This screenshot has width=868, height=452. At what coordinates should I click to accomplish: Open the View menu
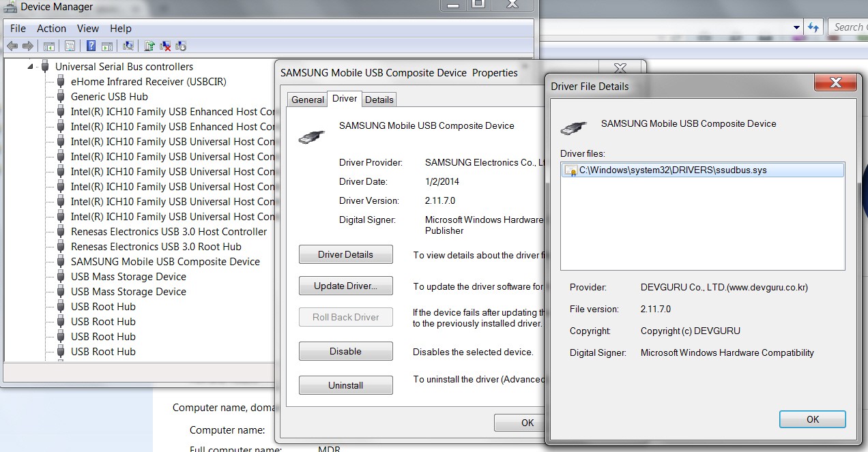(88, 29)
